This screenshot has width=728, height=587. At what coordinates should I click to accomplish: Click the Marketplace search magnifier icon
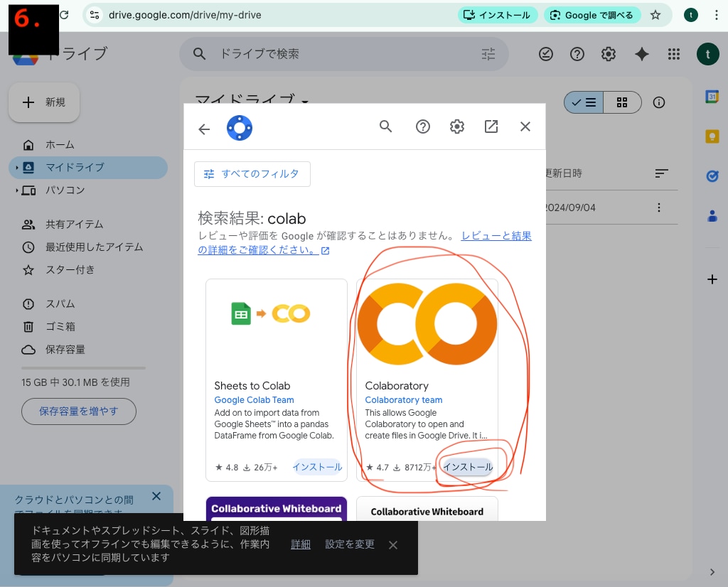point(386,126)
